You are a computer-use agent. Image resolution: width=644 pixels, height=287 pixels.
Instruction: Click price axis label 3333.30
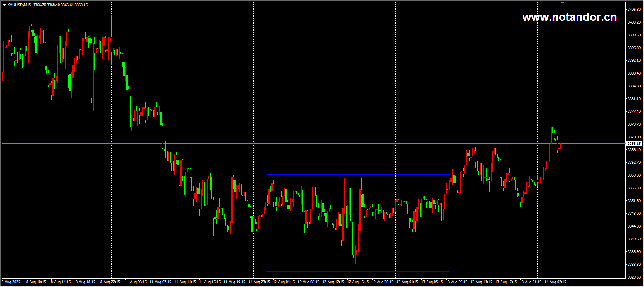click(x=634, y=265)
